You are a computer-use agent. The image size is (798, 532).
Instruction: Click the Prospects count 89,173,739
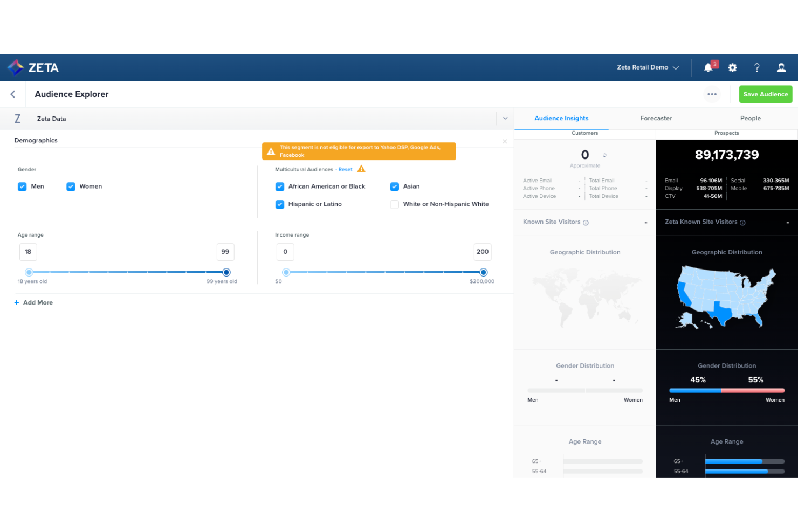(x=727, y=155)
